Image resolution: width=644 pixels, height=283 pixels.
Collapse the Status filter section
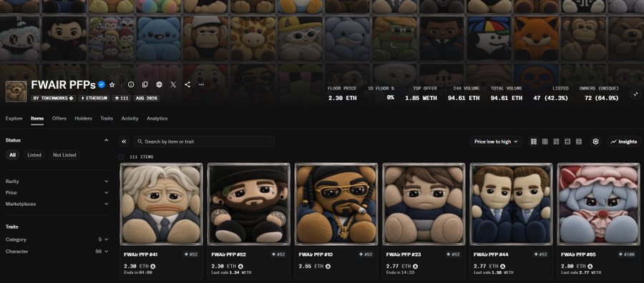(107, 140)
